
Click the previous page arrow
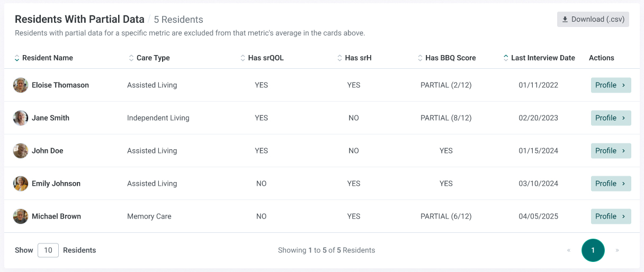point(569,250)
